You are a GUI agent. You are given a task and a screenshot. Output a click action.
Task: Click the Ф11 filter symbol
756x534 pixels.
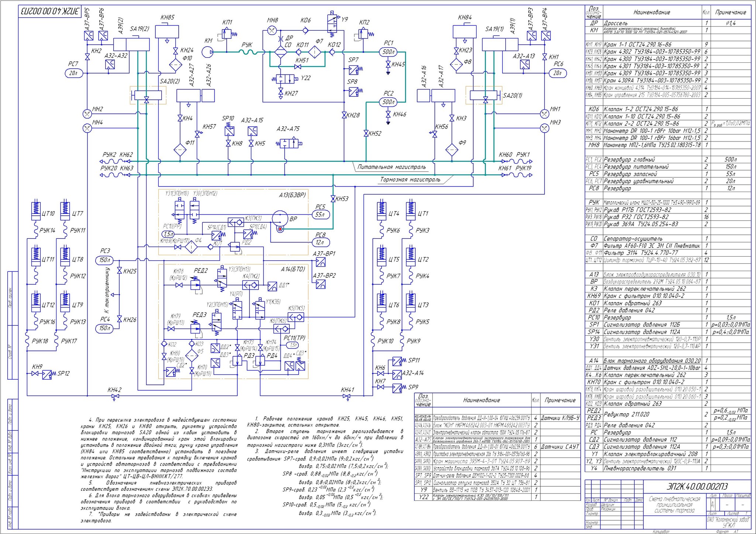[x=181, y=150]
